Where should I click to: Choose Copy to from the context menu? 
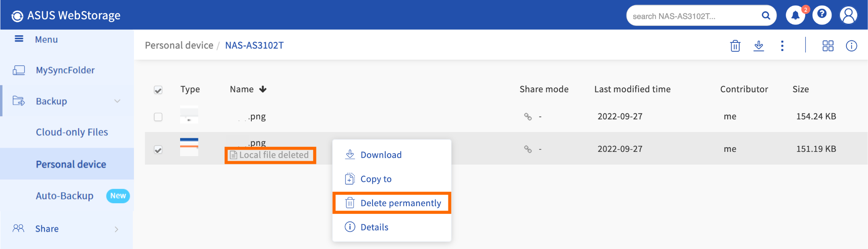[x=392, y=179]
